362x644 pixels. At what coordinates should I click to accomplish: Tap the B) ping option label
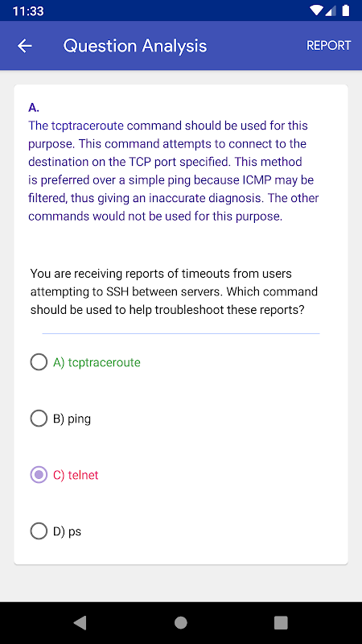tap(72, 419)
